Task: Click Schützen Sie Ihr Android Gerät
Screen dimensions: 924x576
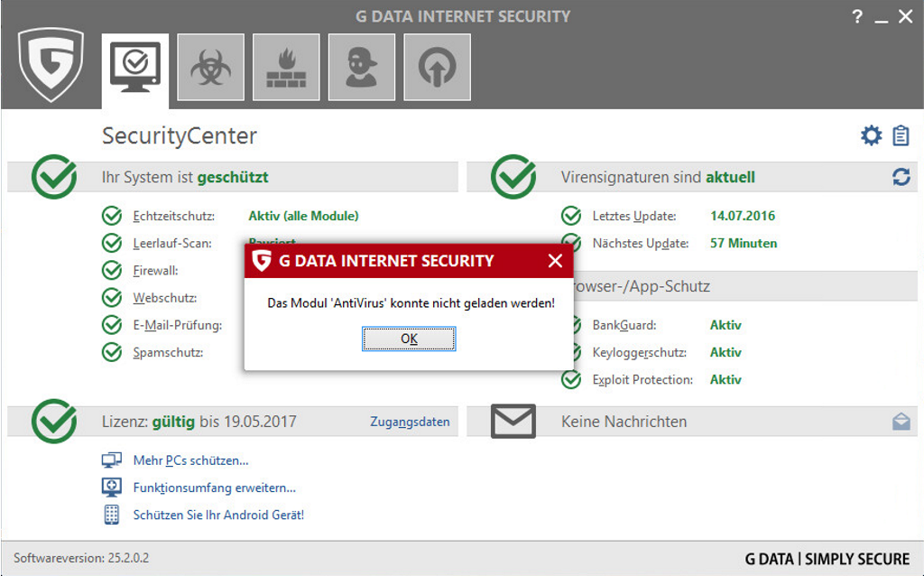Action: pos(218,515)
